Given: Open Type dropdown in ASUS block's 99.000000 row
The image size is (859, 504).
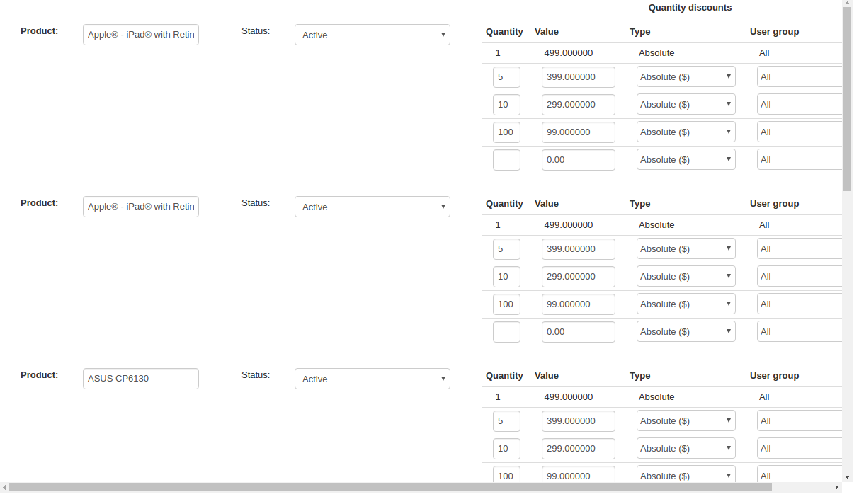Looking at the screenshot, I should [x=686, y=474].
